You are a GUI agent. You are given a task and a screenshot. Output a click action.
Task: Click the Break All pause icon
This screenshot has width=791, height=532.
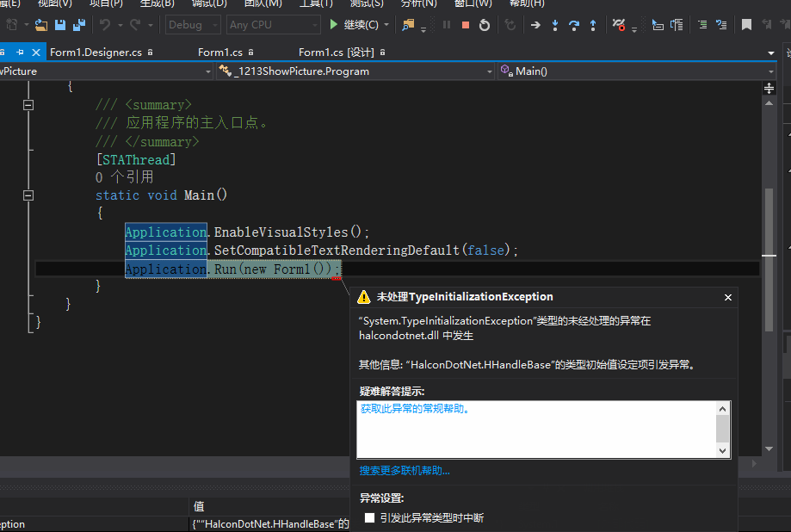click(446, 24)
